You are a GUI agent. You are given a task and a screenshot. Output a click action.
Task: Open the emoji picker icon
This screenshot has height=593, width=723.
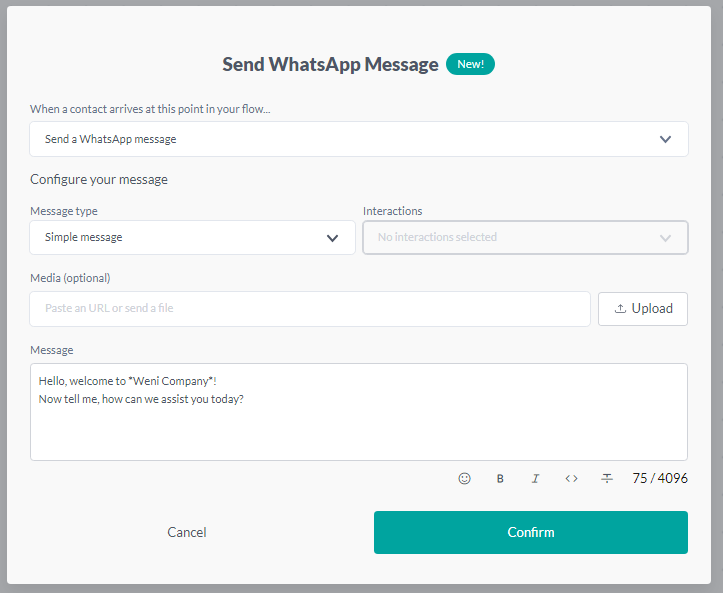(464, 479)
